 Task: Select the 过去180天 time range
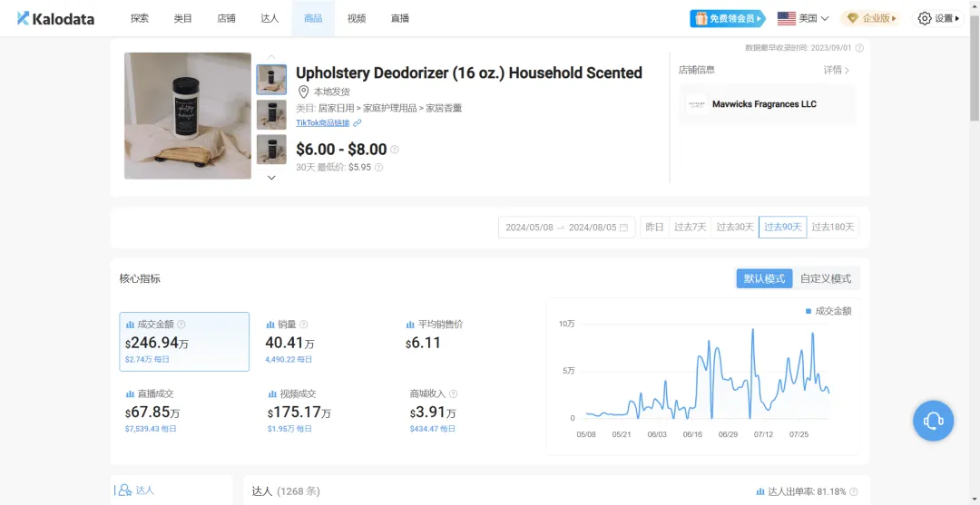click(832, 228)
